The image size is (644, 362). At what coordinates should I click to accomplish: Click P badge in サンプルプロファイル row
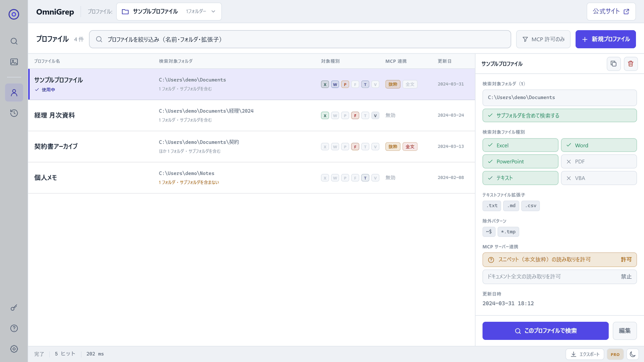345,84
